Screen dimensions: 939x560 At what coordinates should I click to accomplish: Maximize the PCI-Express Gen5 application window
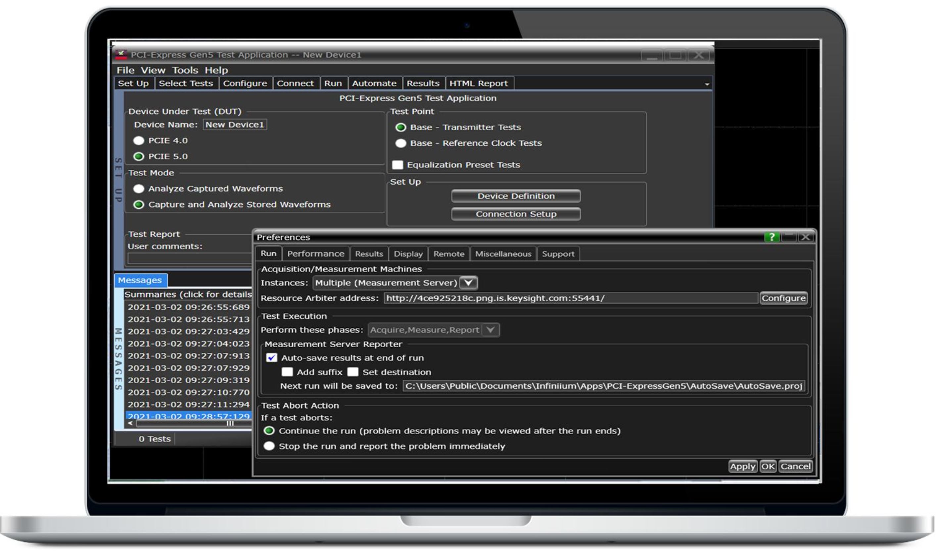pyautogui.click(x=675, y=55)
